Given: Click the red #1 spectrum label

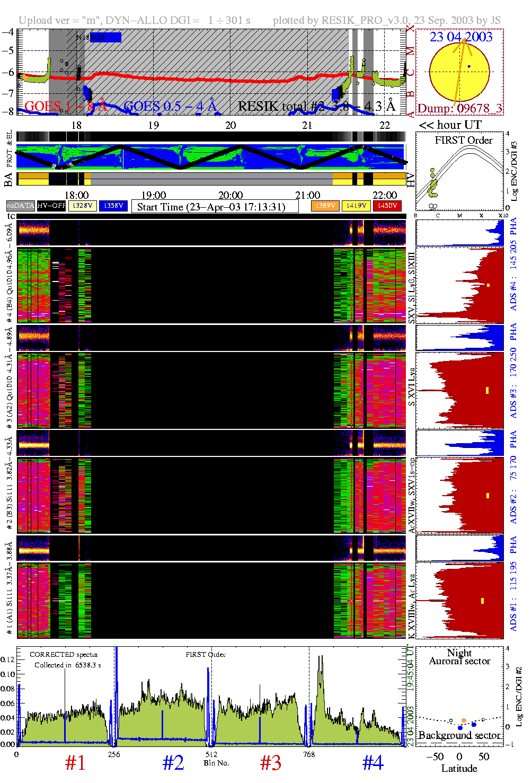Looking at the screenshot, I should click(75, 763).
